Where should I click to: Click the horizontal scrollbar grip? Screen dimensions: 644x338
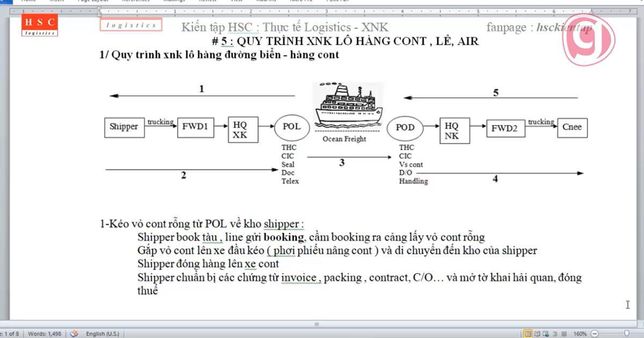tap(317, 324)
